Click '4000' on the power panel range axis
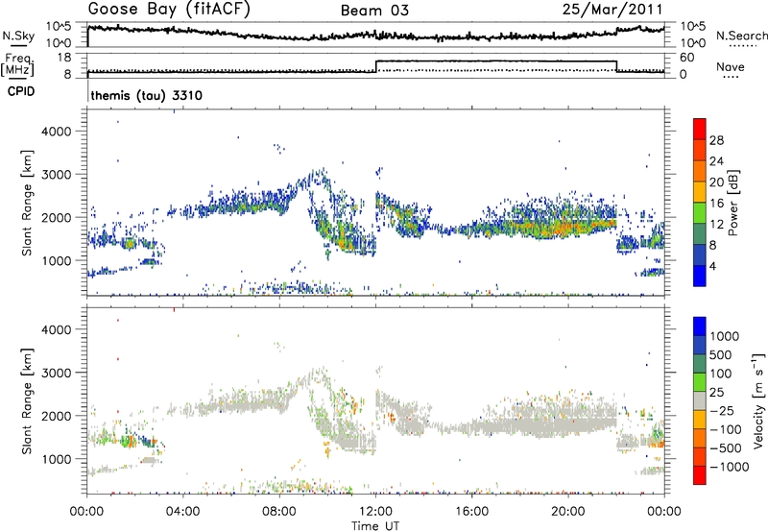768x532 pixels. (x=57, y=132)
